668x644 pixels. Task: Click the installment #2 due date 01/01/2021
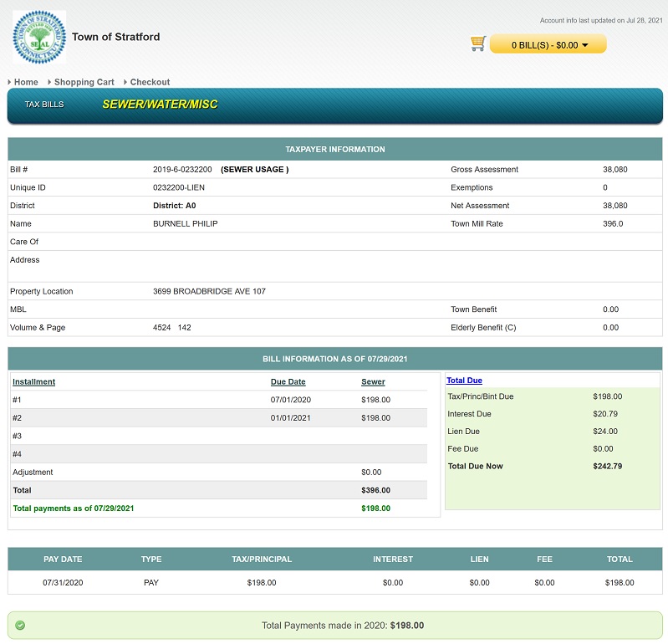(291, 418)
